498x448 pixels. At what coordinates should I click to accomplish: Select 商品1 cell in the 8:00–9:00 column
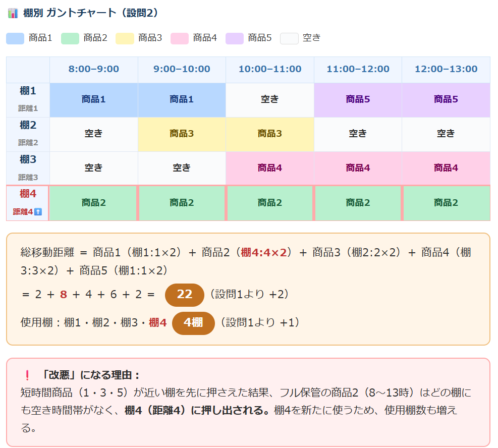(x=94, y=100)
